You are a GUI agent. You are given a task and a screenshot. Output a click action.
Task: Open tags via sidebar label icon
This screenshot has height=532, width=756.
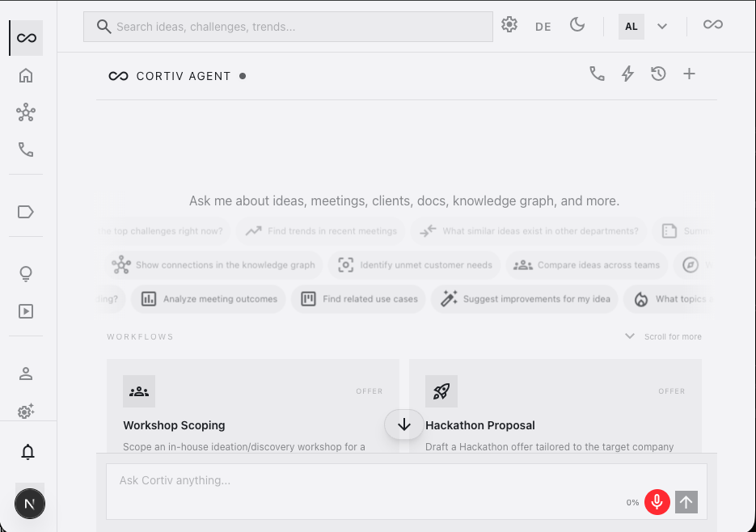coord(26,212)
